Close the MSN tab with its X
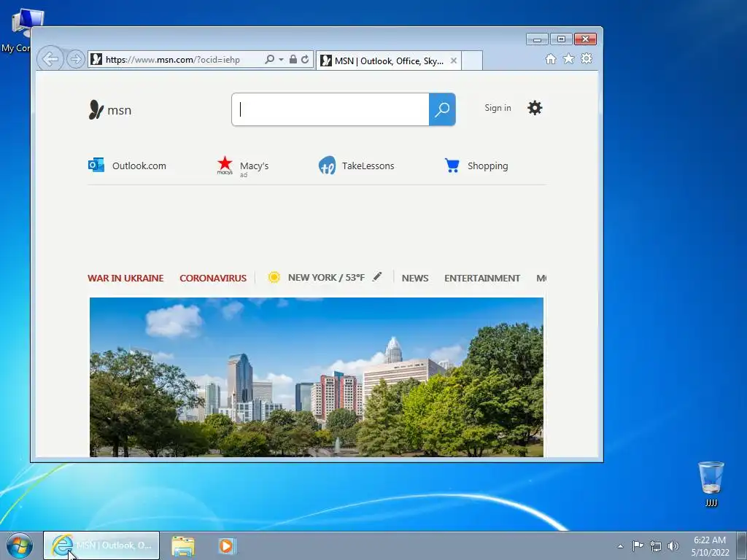The width and height of the screenshot is (747, 560). tap(454, 61)
